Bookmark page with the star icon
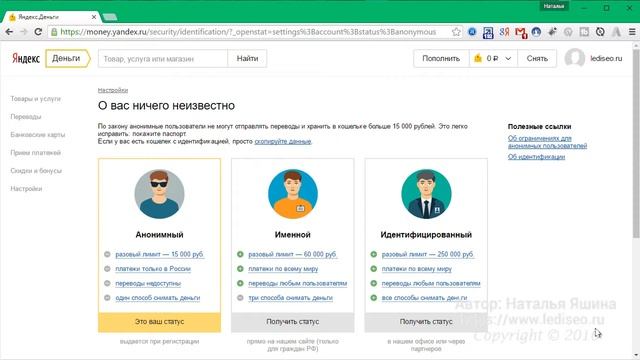640x360 pixels. (456, 32)
